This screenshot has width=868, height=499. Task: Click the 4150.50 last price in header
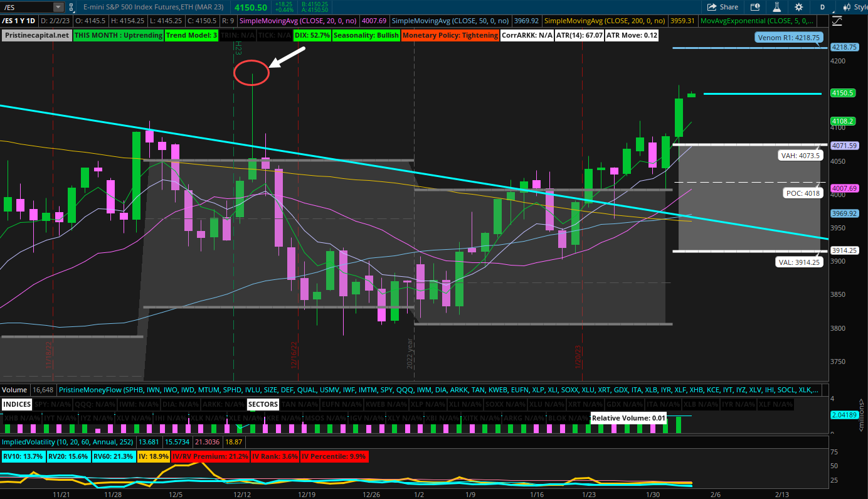(251, 8)
